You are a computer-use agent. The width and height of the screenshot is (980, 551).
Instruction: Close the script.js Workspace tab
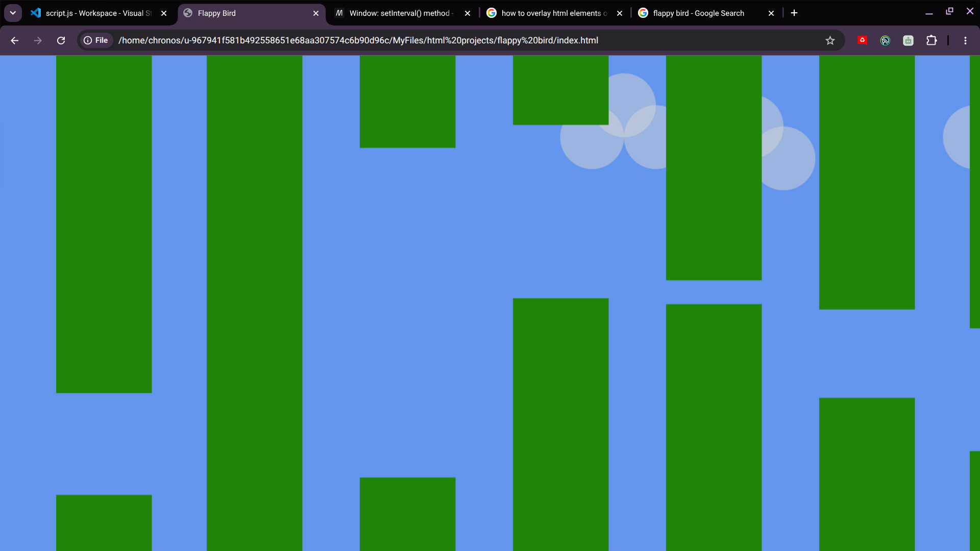(164, 13)
